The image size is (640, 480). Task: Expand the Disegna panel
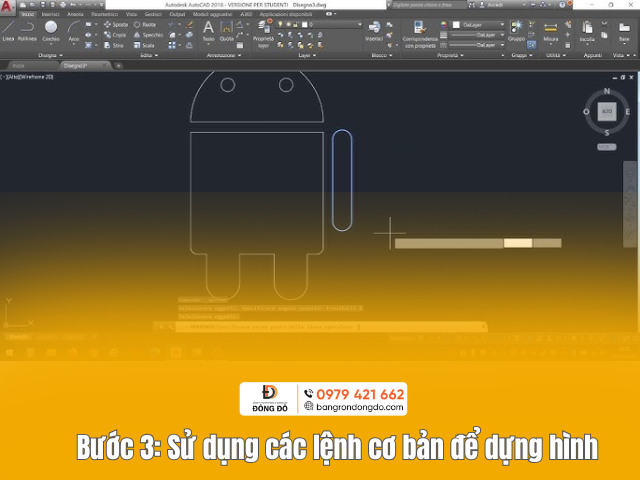51,55
